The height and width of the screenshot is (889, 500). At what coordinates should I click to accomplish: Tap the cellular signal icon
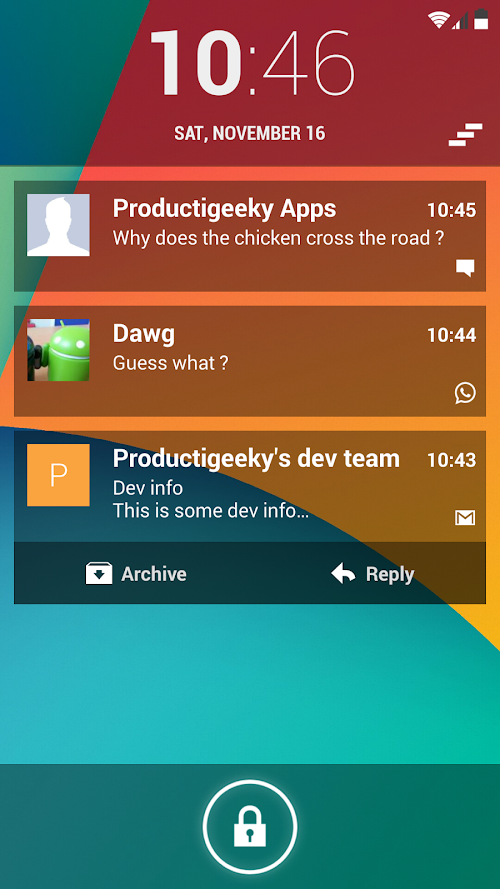(460, 20)
